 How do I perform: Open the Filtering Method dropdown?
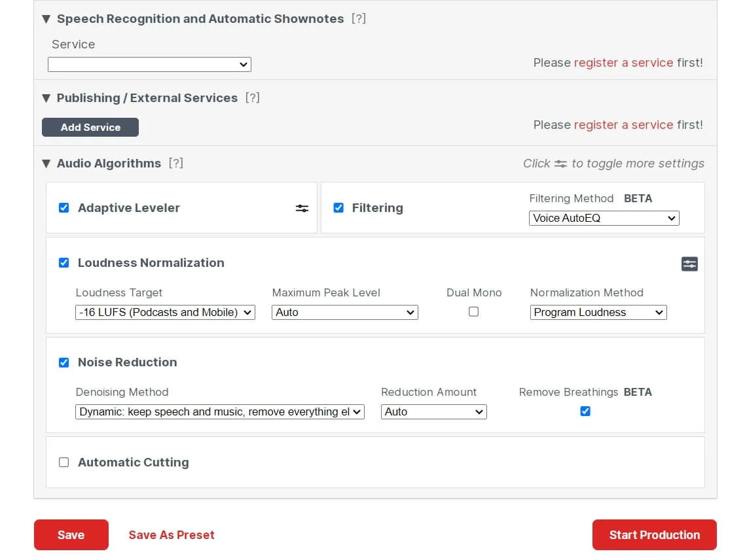pos(604,219)
